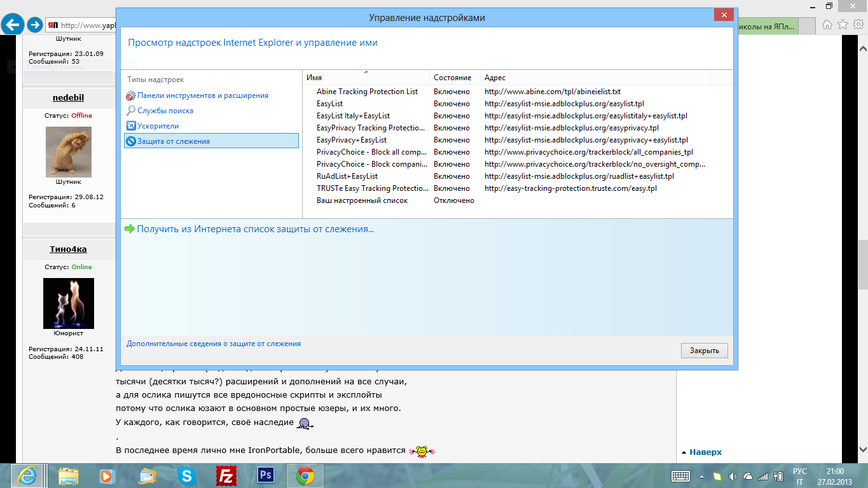
Task: Sort the list by Состояние column header
Action: pos(453,78)
